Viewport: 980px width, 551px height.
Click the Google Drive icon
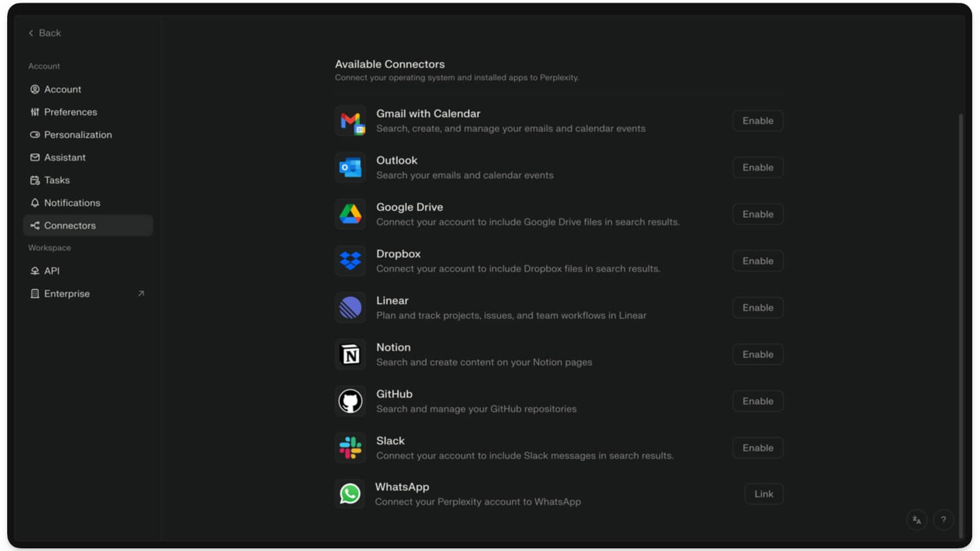pos(351,214)
